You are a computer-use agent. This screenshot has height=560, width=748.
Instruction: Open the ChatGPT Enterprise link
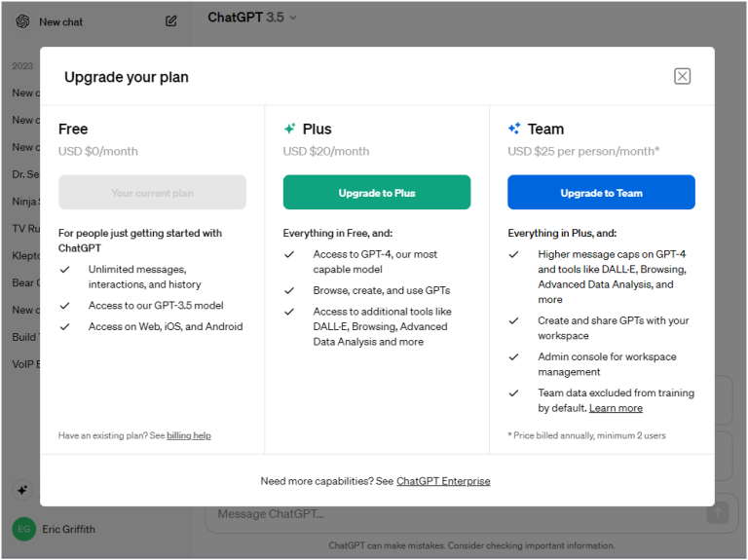point(443,481)
